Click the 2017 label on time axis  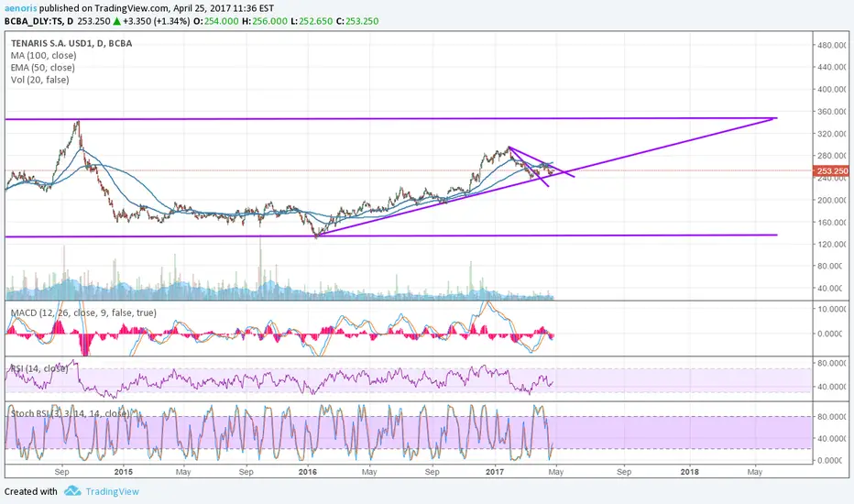click(495, 472)
